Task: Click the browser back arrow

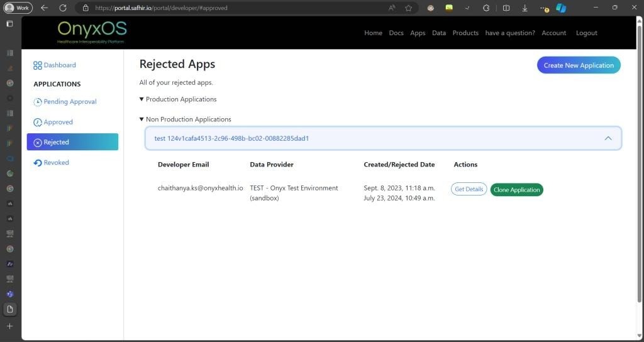Action: tap(44, 8)
